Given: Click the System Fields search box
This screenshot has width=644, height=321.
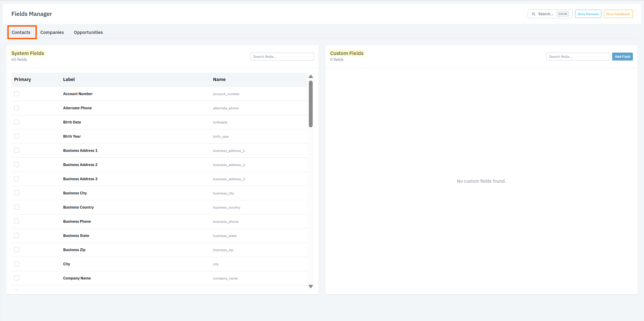Looking at the screenshot, I should (x=282, y=56).
